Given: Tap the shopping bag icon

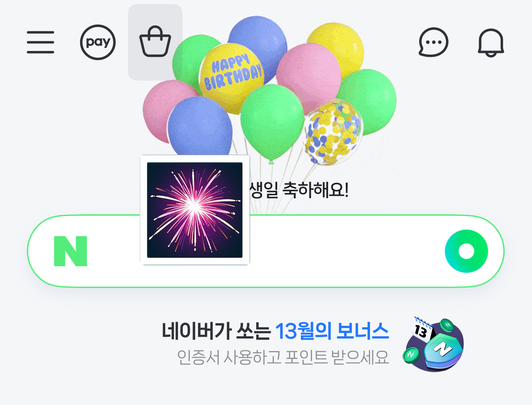Looking at the screenshot, I should 155,42.
